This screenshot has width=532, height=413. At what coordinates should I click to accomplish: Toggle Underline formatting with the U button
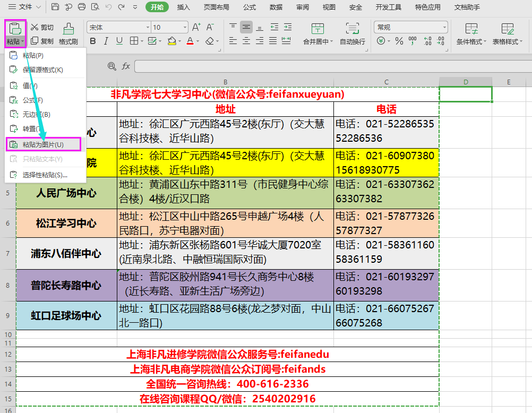[119, 41]
